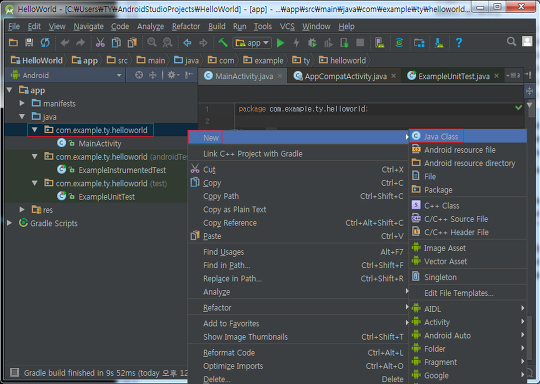This screenshot has height=384, width=540.
Task: Click the Help question mark icon
Action: coord(458,43)
